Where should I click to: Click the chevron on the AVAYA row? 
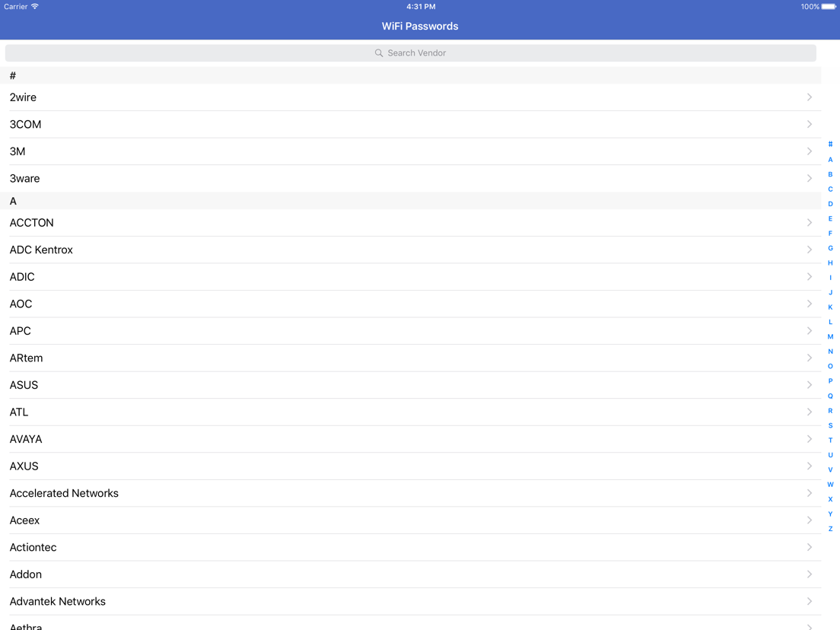point(810,439)
